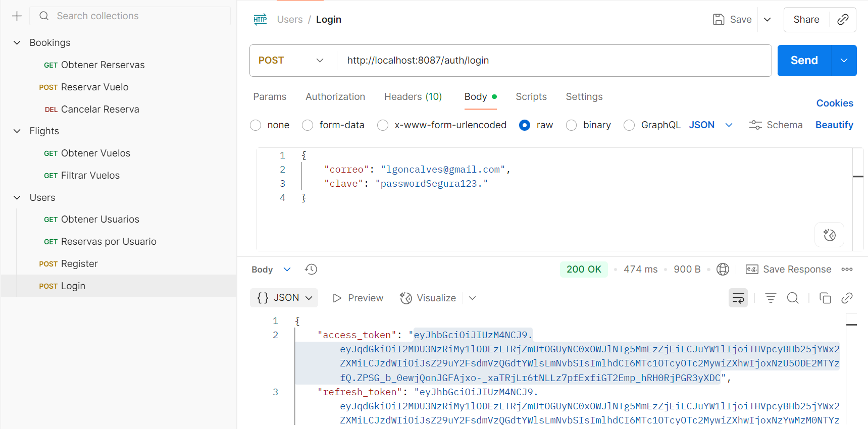Collapse the Bookings collection folder

[x=17, y=43]
